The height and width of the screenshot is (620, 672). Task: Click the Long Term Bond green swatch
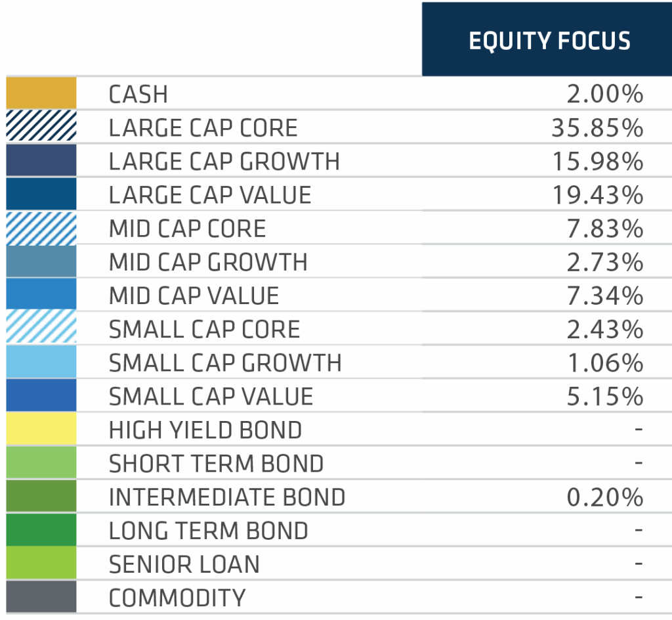41,530
